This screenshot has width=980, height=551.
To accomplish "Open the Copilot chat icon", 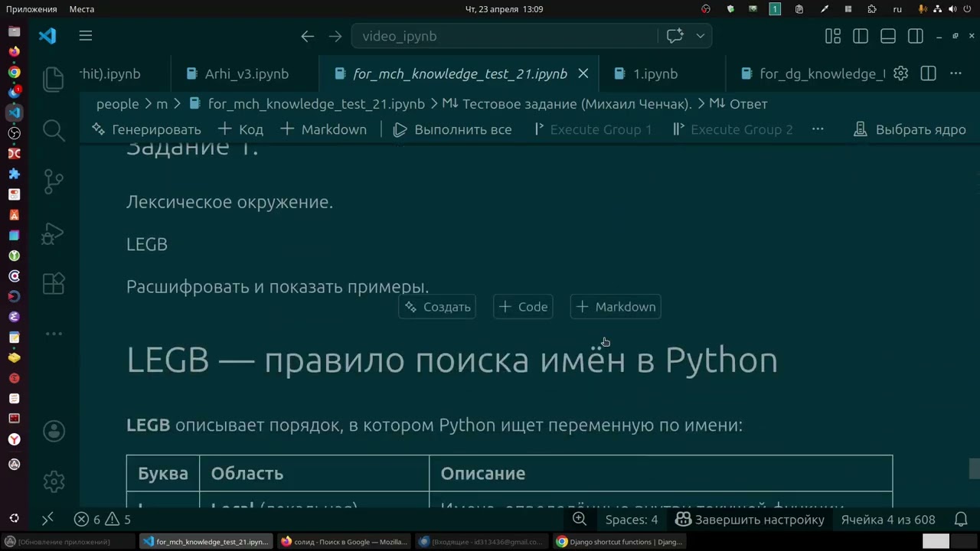I will click(675, 36).
